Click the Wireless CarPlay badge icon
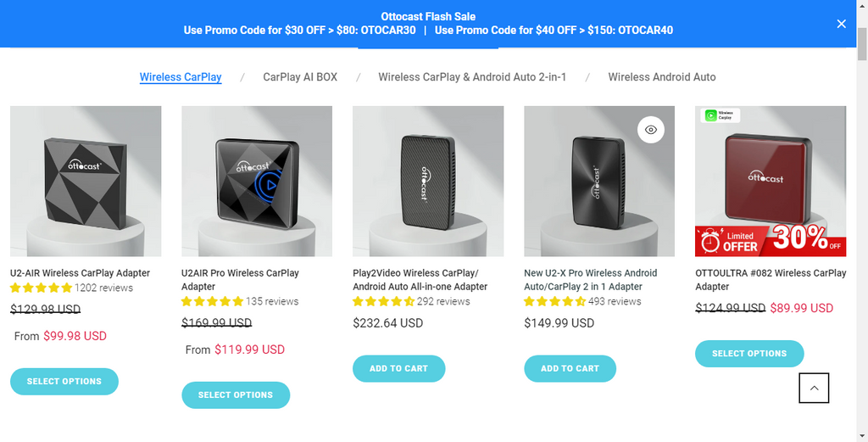The image size is (868, 442). pyautogui.click(x=721, y=115)
